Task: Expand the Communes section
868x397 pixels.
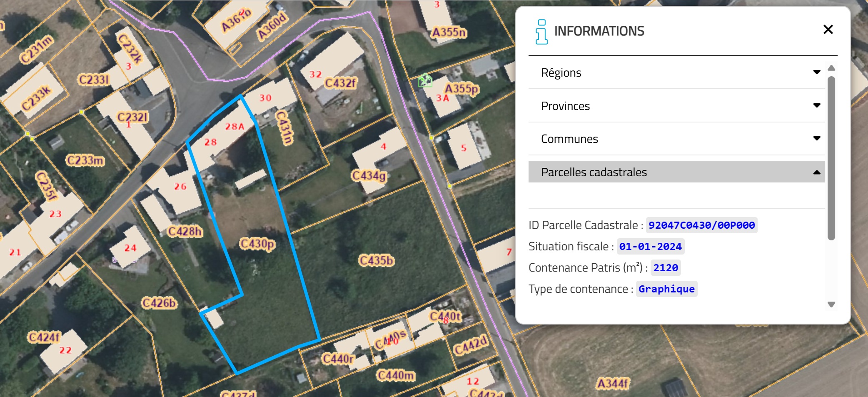Action: pyautogui.click(x=569, y=139)
